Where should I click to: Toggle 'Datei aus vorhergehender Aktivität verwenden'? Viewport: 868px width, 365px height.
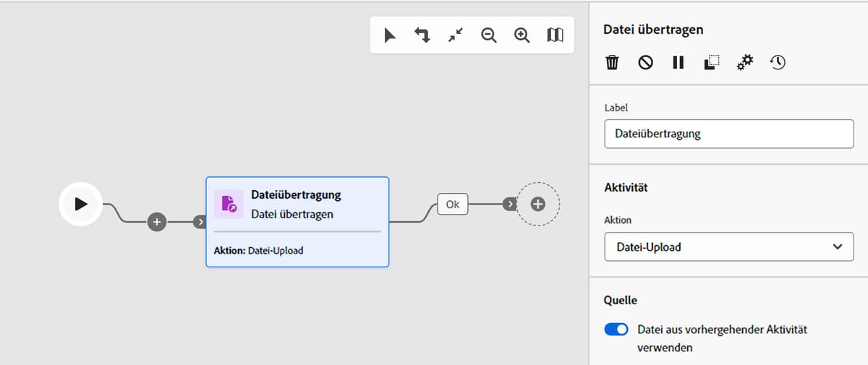616,330
